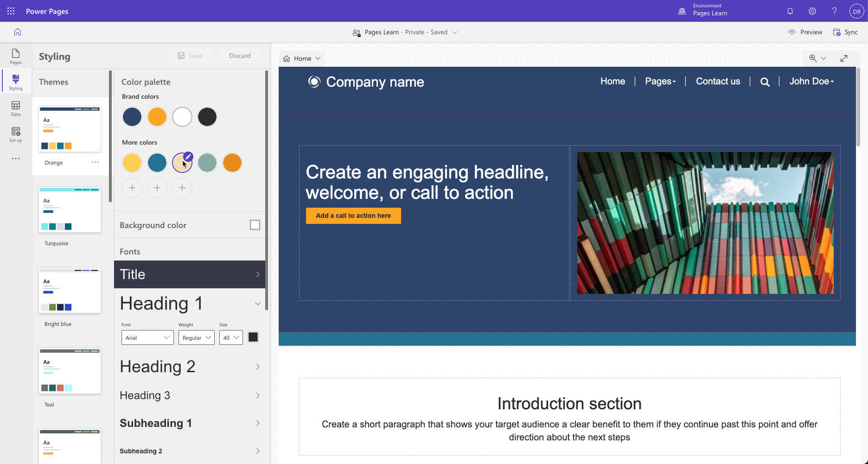
Task: Open the Styling workspace
Action: (x=16, y=82)
